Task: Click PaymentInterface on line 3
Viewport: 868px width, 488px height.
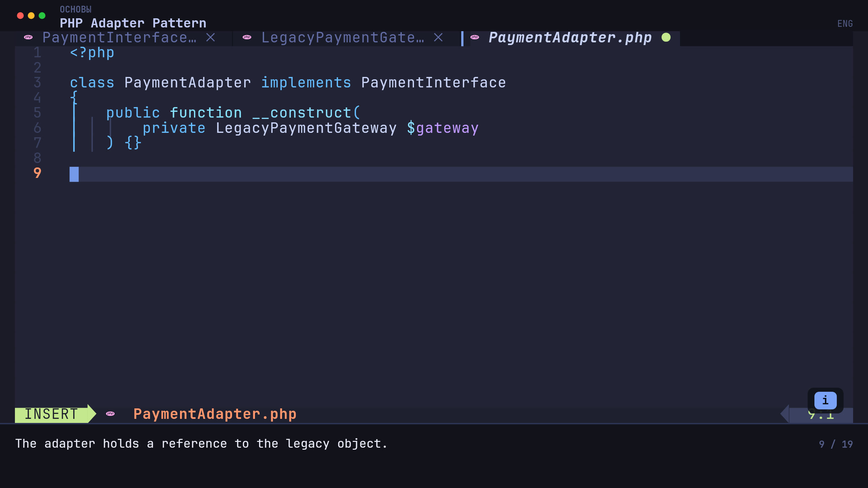Action: click(433, 83)
